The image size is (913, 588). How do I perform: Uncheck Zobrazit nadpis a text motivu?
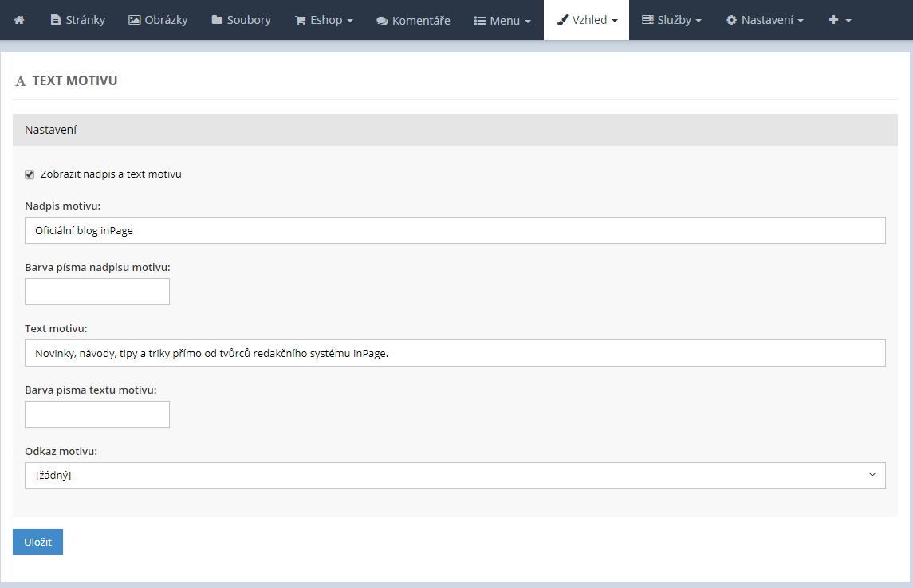[x=30, y=174]
